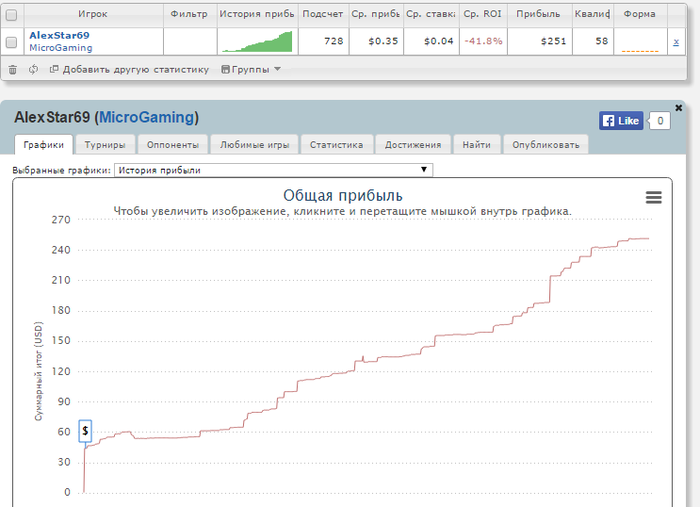Open the Найти tab
Viewport: 700px width, 507px height.
tap(476, 145)
